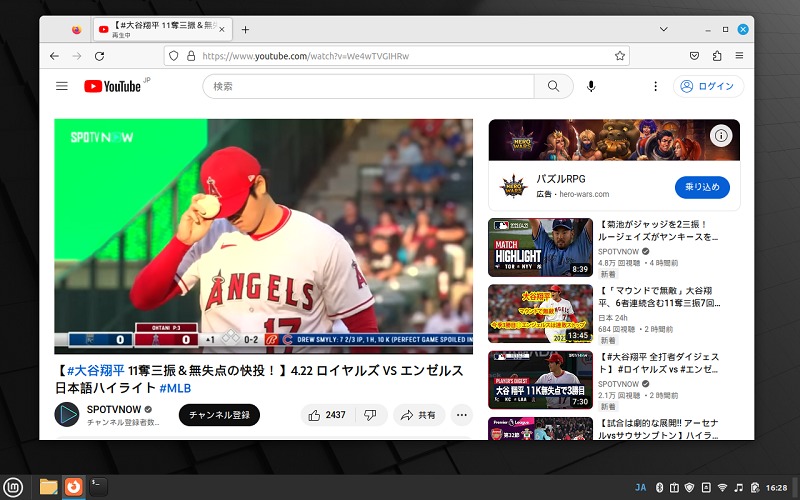Open the Linux Mint start menu

pos(13,487)
